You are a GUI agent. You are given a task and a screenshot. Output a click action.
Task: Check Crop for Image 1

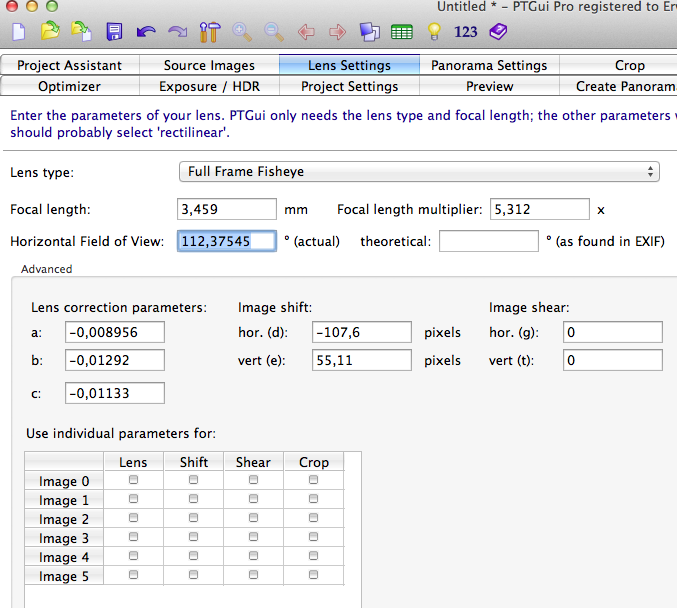(x=313, y=499)
